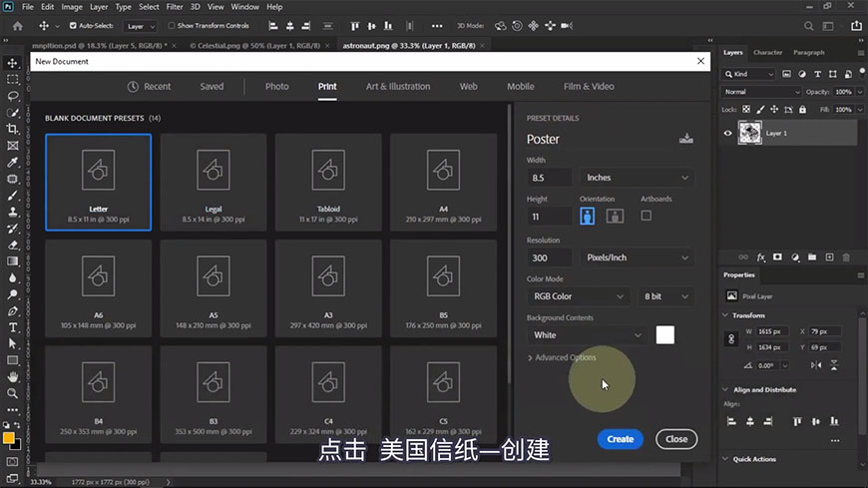Image resolution: width=868 pixels, height=488 pixels.
Task: Switch to the Celestial.png document tab
Action: point(254,46)
